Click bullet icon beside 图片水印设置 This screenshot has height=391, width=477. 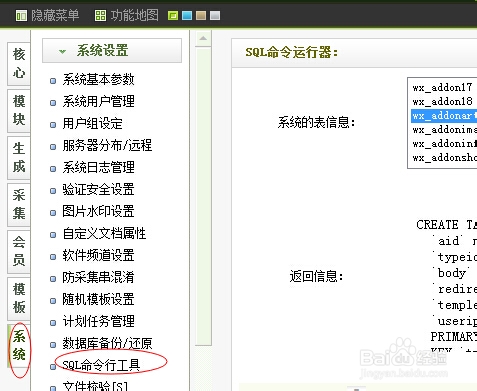tap(53, 213)
